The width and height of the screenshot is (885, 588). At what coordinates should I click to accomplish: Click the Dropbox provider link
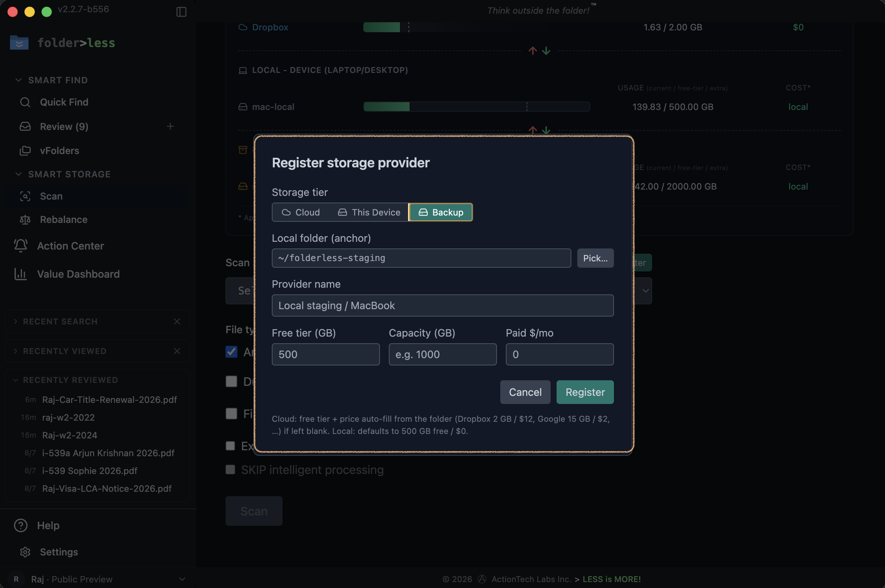270,27
